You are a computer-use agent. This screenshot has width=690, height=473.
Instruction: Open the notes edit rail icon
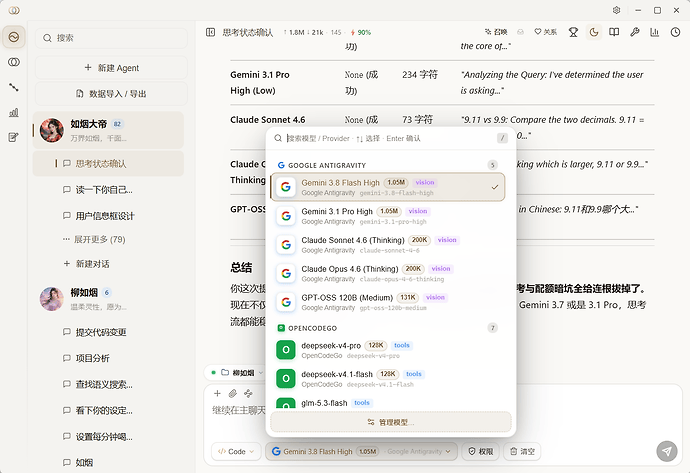point(14,137)
